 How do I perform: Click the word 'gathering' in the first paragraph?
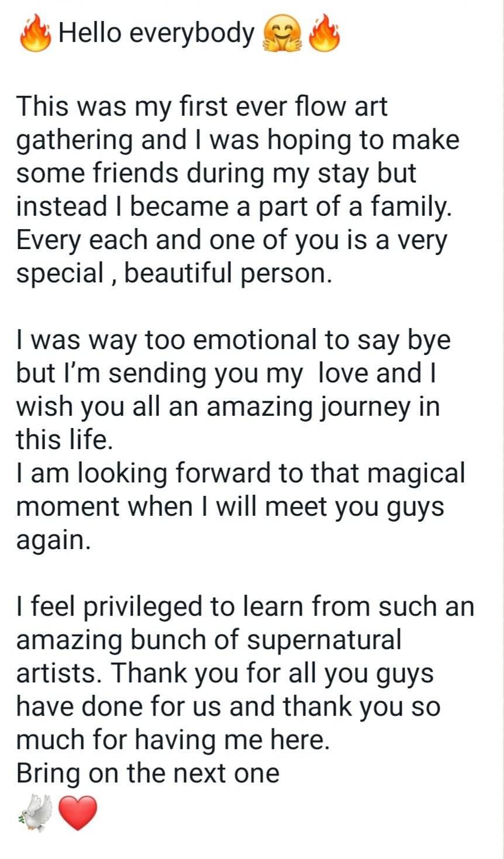(x=74, y=140)
